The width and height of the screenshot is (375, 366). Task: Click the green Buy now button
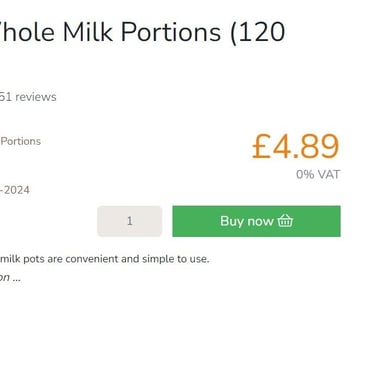256,221
